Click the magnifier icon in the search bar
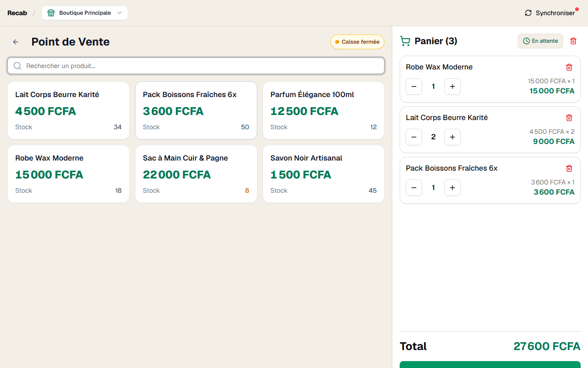 (x=17, y=66)
